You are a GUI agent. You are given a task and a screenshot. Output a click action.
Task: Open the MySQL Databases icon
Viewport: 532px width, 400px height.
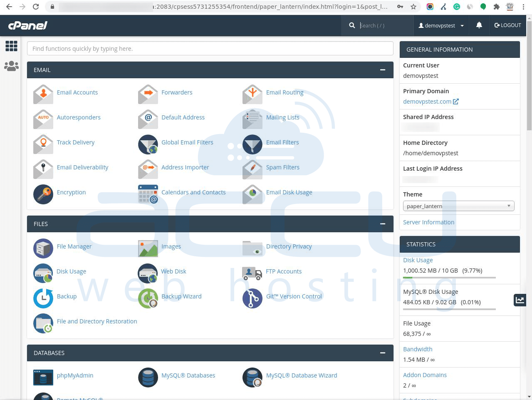[148, 378]
